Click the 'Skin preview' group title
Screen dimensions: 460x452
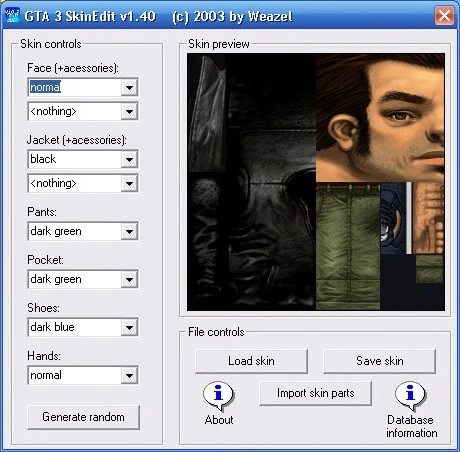click(x=219, y=44)
